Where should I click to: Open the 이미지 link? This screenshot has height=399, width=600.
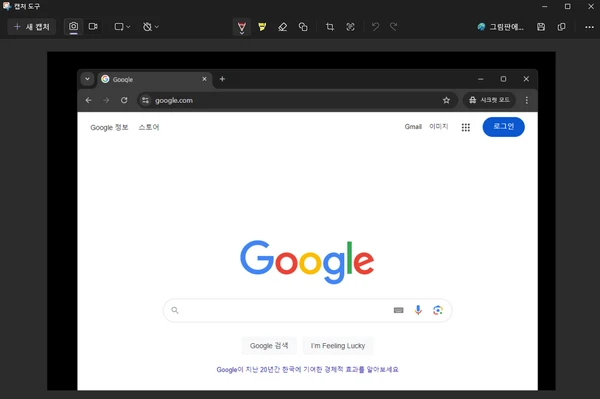pyautogui.click(x=439, y=127)
